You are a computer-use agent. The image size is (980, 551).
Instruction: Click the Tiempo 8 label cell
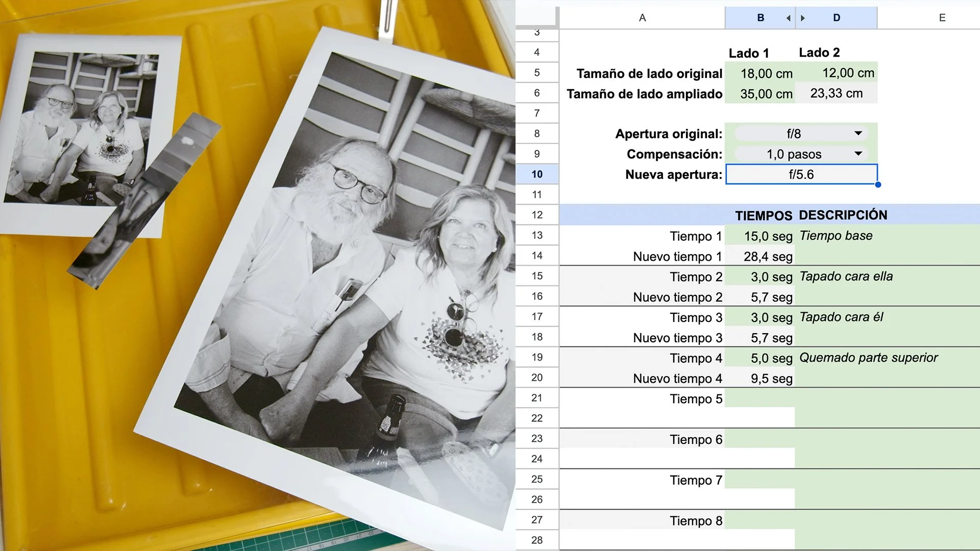[x=642, y=521]
